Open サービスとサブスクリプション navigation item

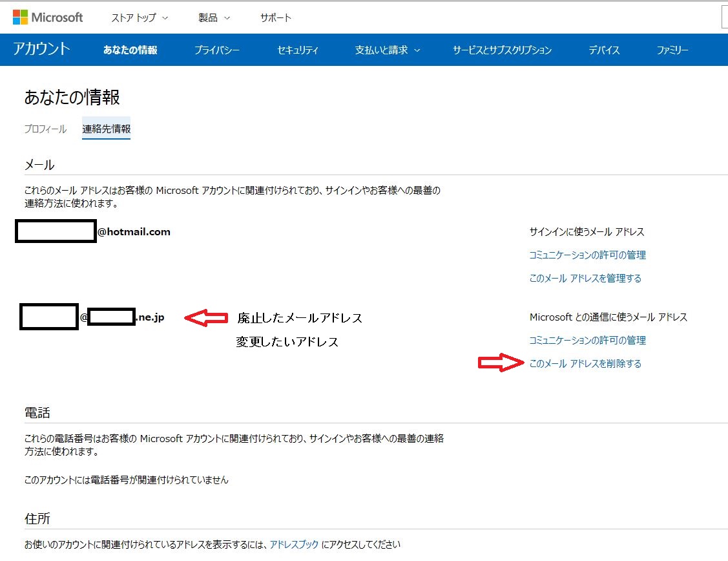pos(503,50)
